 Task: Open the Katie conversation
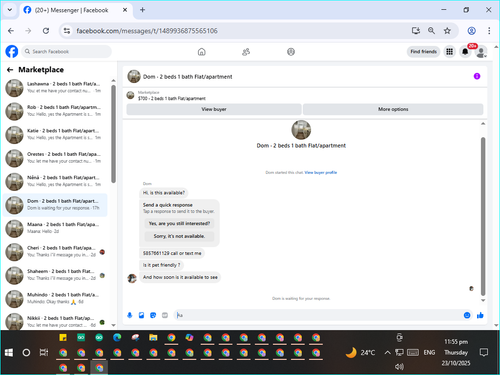pos(55,134)
